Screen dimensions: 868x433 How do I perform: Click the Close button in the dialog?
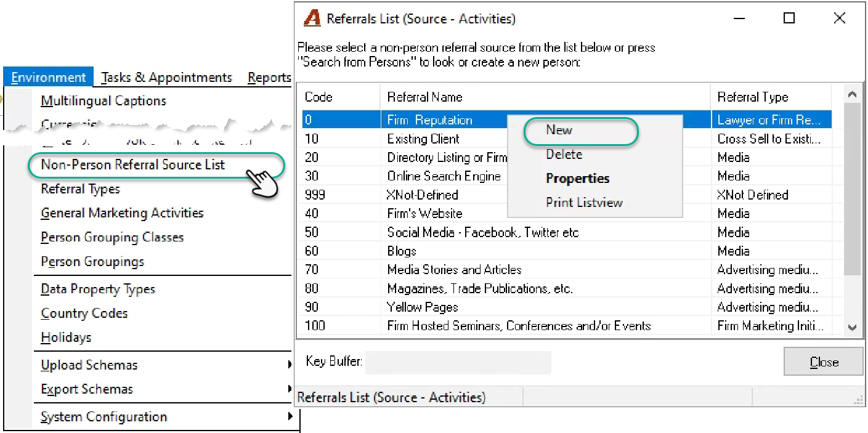(x=824, y=362)
